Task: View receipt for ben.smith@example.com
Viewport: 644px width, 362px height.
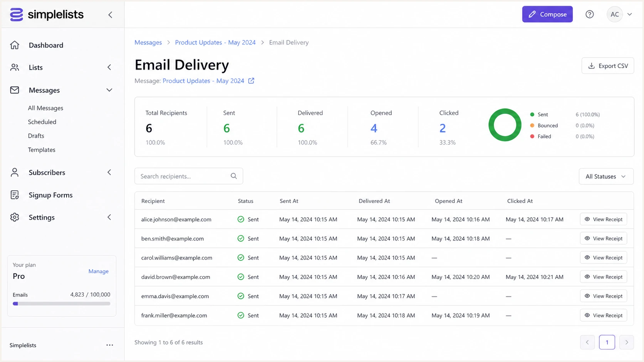Action: pos(604,239)
